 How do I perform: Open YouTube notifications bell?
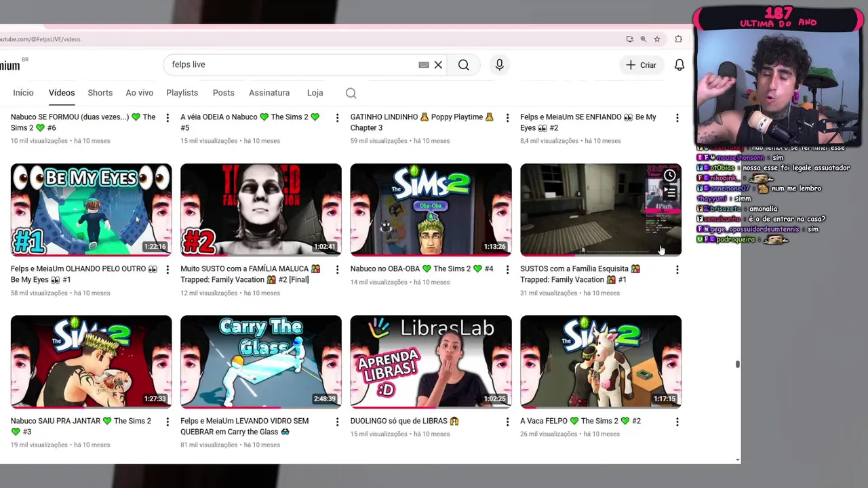pyautogui.click(x=679, y=65)
